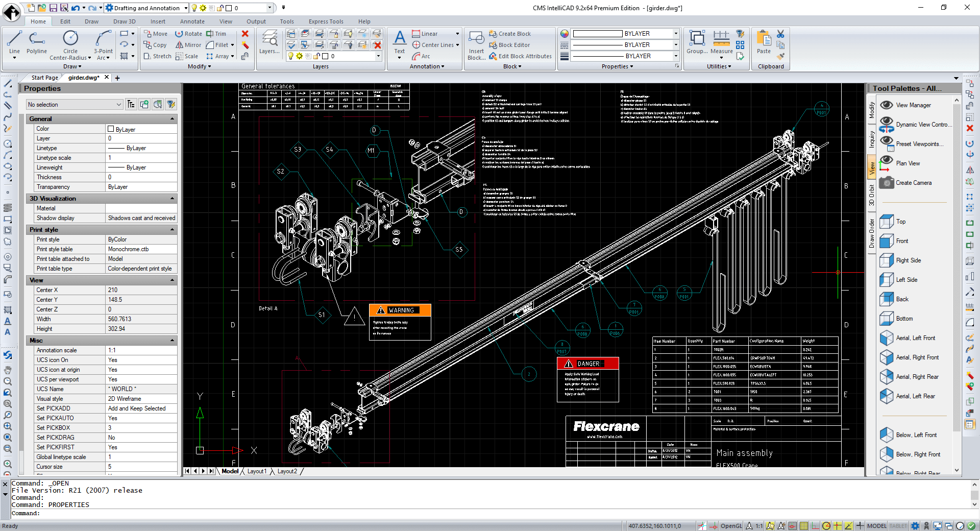Click the ByLayer color swatch in Properties
Image resolution: width=980 pixels, height=531 pixels.
(111, 129)
